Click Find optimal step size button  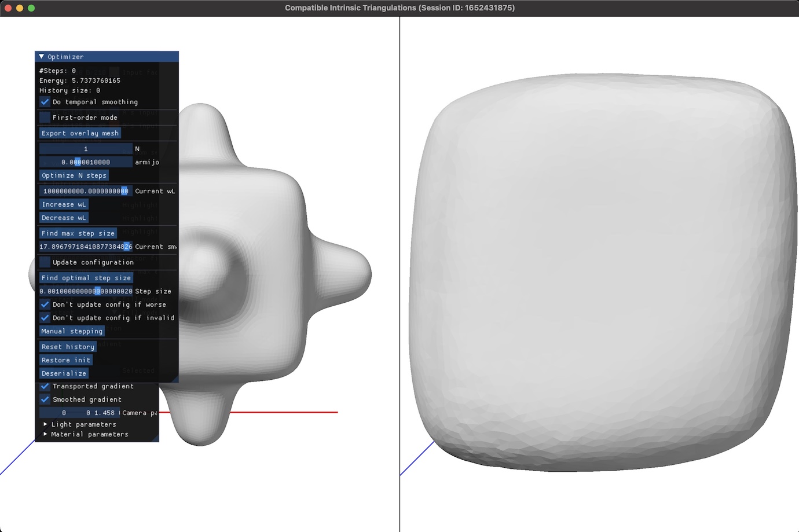tap(86, 278)
